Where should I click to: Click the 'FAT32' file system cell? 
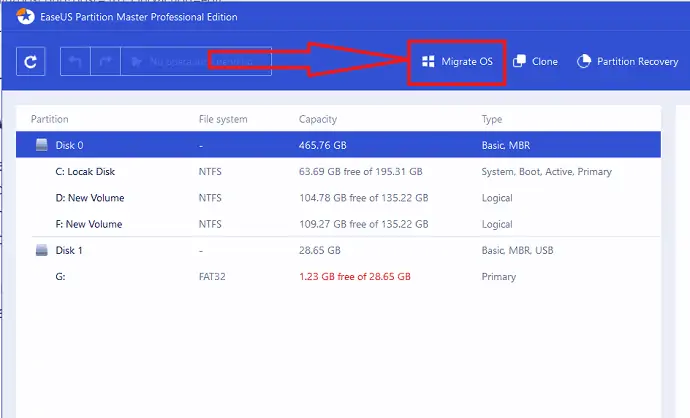point(212,277)
